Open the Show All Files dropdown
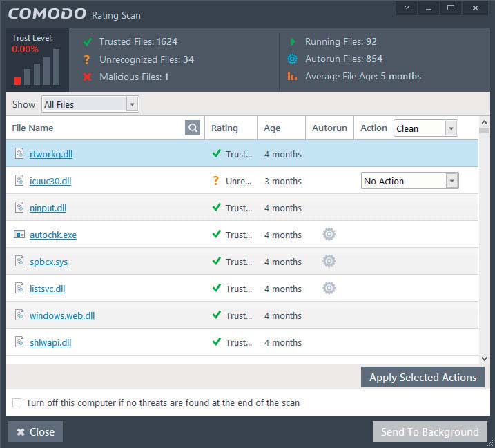 tap(90, 104)
